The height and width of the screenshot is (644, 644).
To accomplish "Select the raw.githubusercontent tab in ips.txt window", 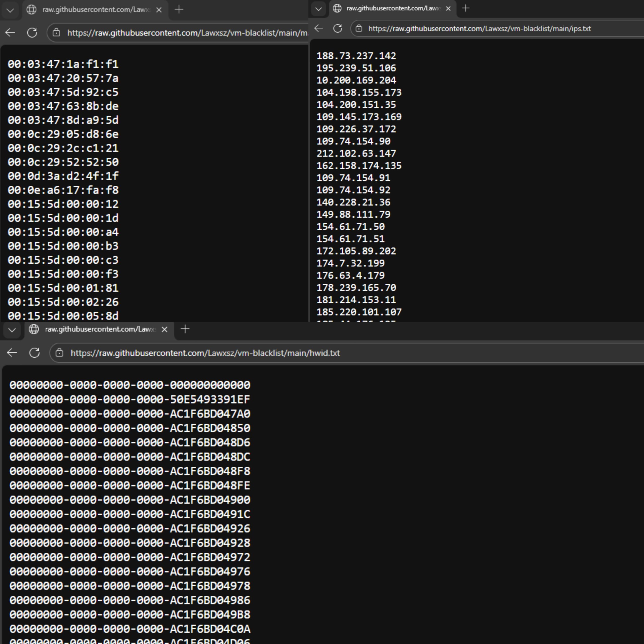I will click(392, 9).
